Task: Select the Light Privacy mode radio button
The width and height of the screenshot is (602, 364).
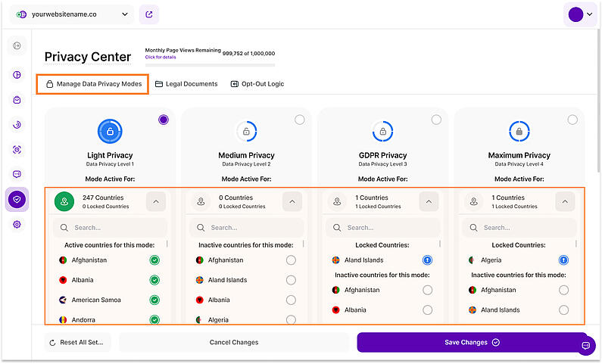Action: click(164, 120)
